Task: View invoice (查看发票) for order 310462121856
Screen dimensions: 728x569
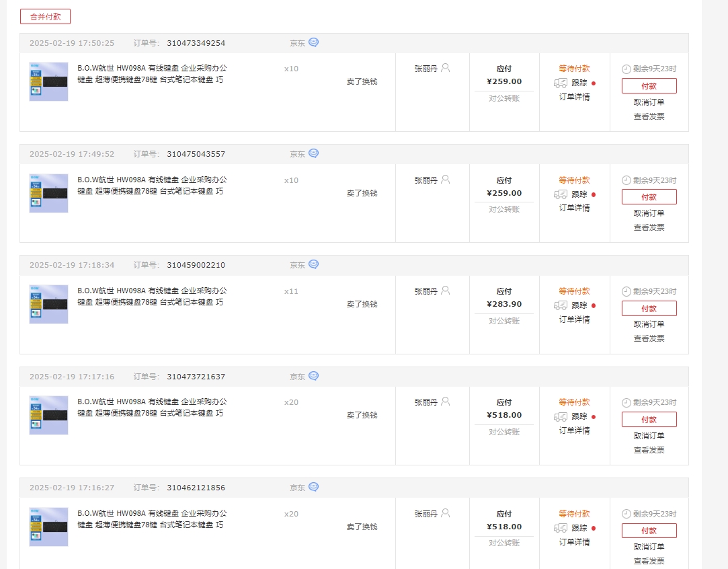Action: pyautogui.click(x=649, y=561)
